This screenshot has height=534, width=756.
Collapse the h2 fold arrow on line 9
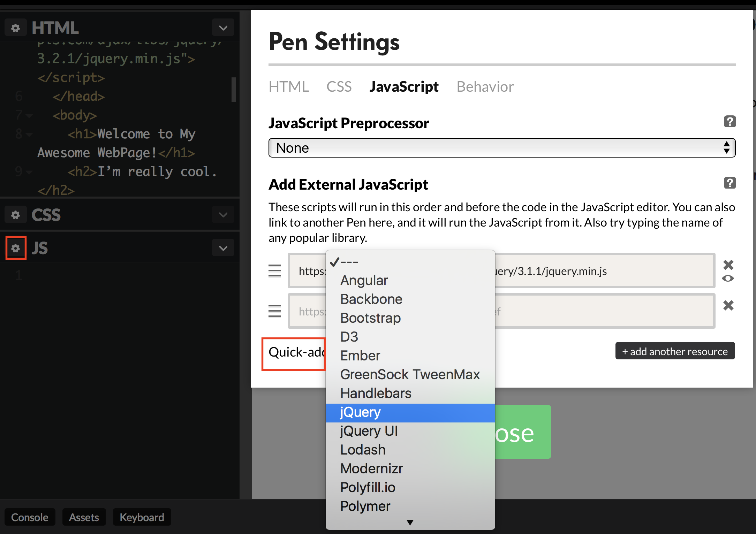pyautogui.click(x=29, y=172)
